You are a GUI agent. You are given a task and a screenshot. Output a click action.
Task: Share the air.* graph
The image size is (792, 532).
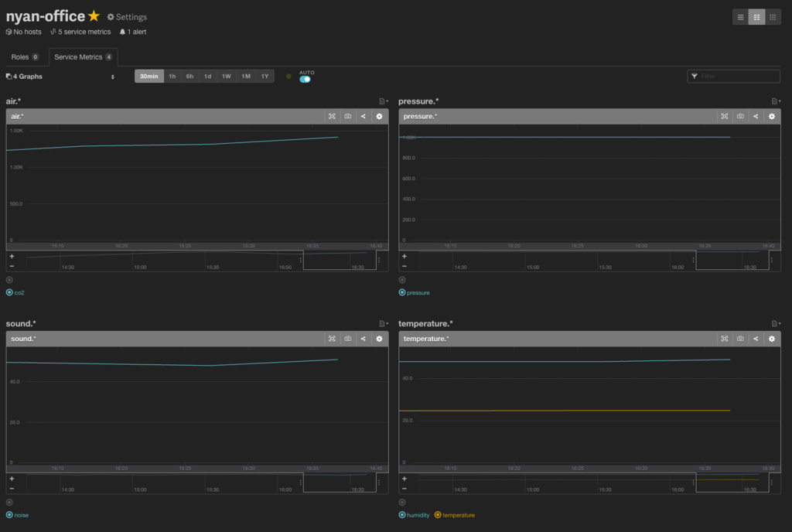point(364,117)
